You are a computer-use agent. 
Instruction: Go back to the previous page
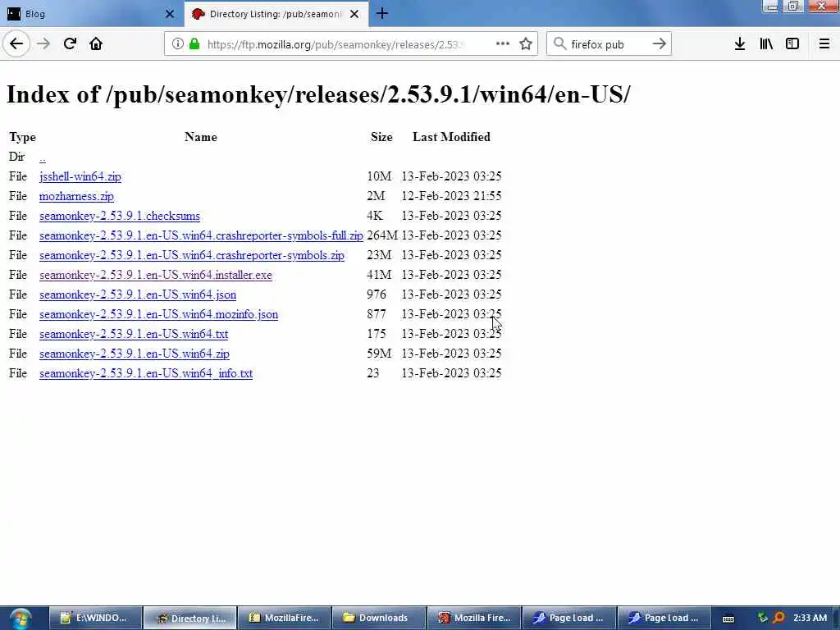(x=16, y=43)
